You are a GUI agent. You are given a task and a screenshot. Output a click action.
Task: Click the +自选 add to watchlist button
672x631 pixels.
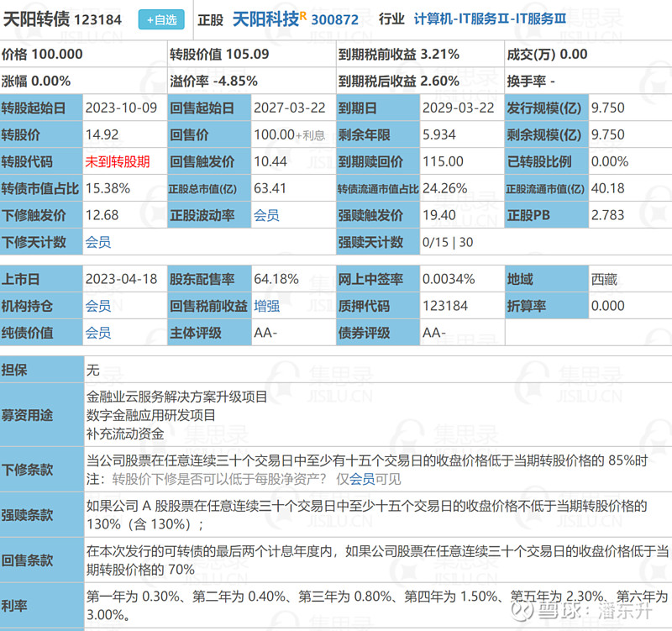pyautogui.click(x=160, y=18)
